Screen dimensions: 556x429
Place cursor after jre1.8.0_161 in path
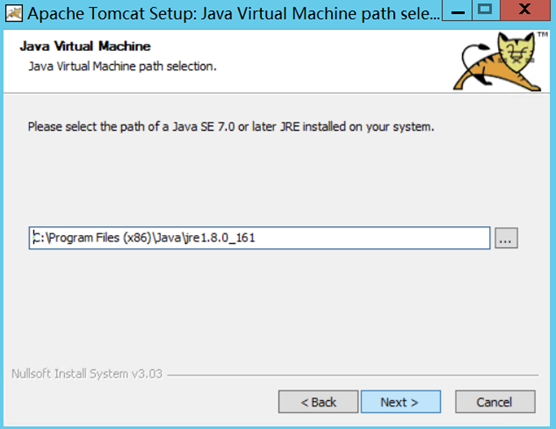256,238
